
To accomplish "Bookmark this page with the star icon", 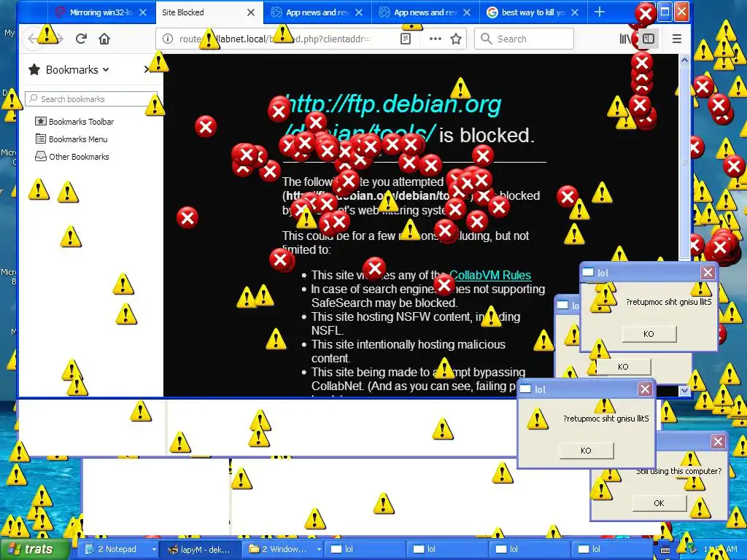I will (x=456, y=39).
